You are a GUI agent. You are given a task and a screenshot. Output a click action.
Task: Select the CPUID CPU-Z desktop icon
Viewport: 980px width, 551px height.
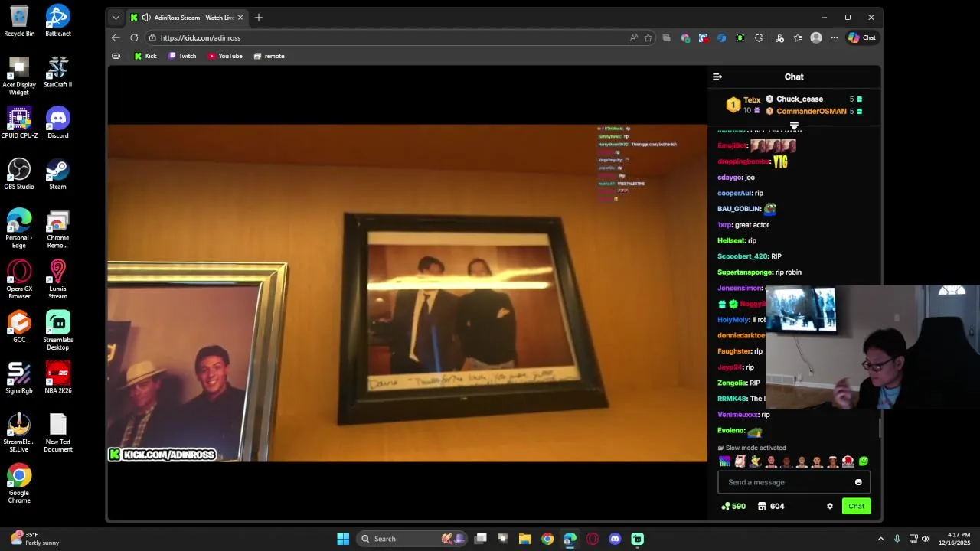[19, 122]
